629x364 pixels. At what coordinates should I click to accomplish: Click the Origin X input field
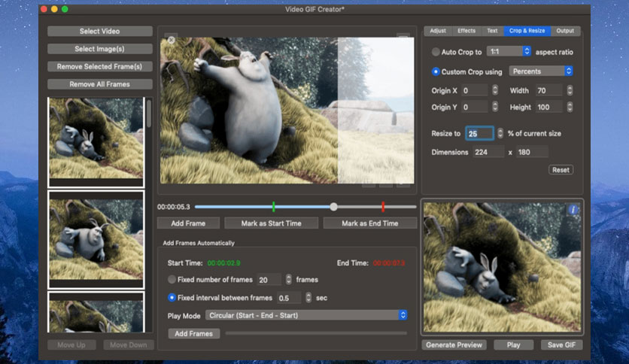coord(474,90)
